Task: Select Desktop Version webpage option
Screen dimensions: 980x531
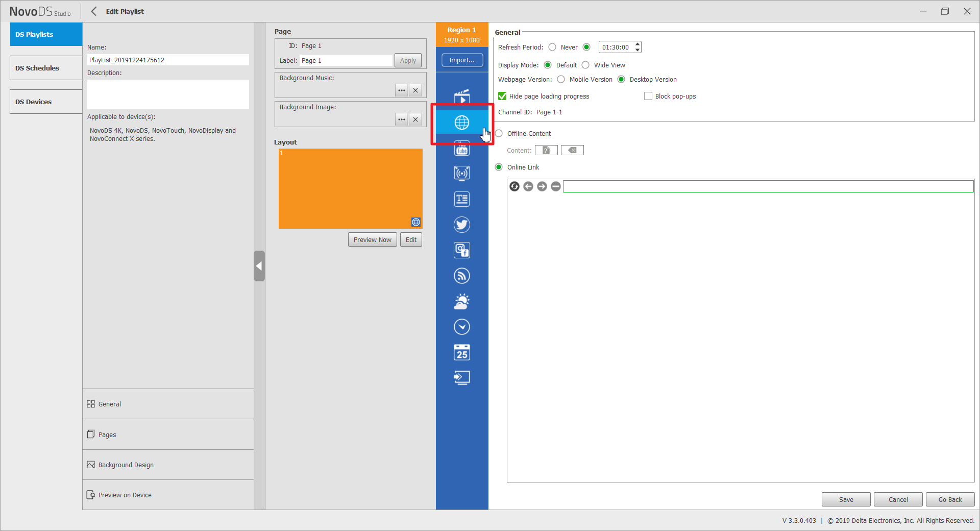Action: click(x=621, y=79)
